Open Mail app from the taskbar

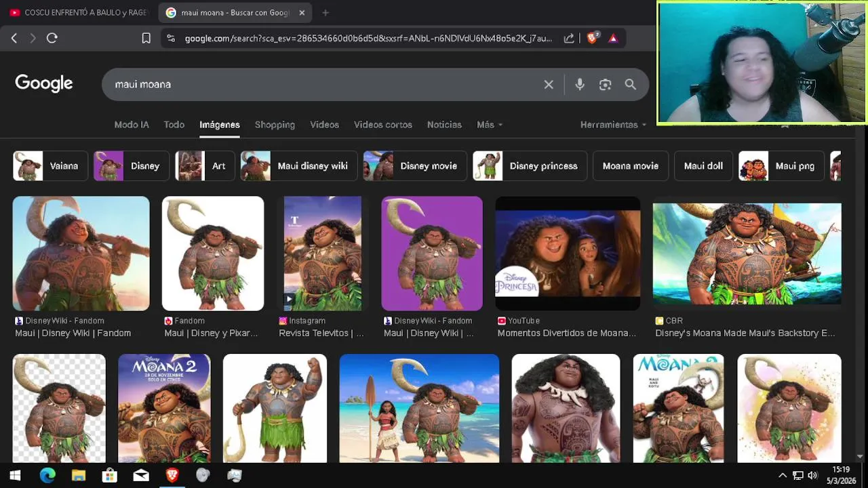(141, 476)
